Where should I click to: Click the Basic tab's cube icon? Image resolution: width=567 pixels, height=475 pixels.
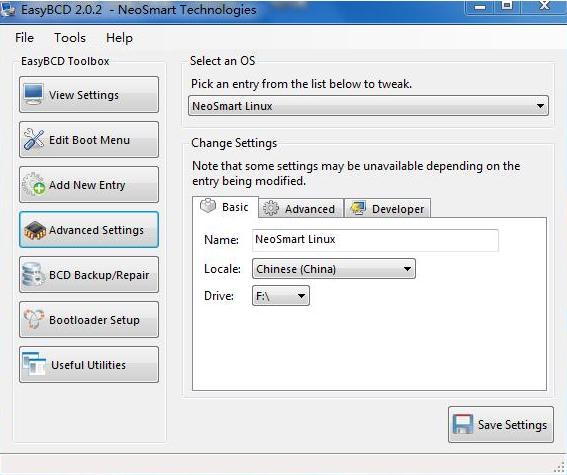coord(208,206)
